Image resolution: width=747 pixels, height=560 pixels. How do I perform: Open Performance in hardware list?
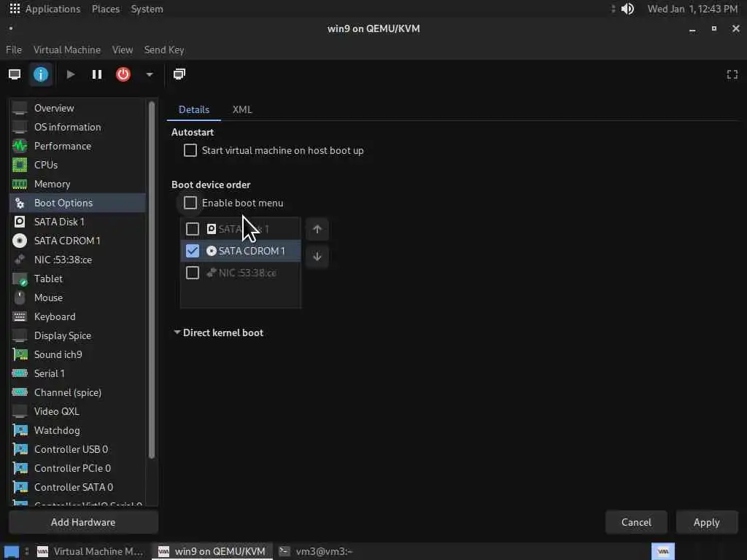77,146
